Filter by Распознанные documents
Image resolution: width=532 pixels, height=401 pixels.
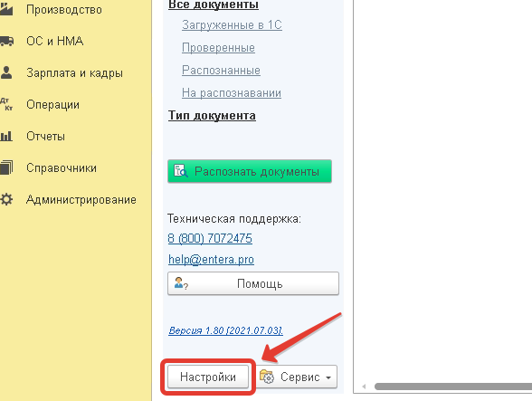click(221, 71)
